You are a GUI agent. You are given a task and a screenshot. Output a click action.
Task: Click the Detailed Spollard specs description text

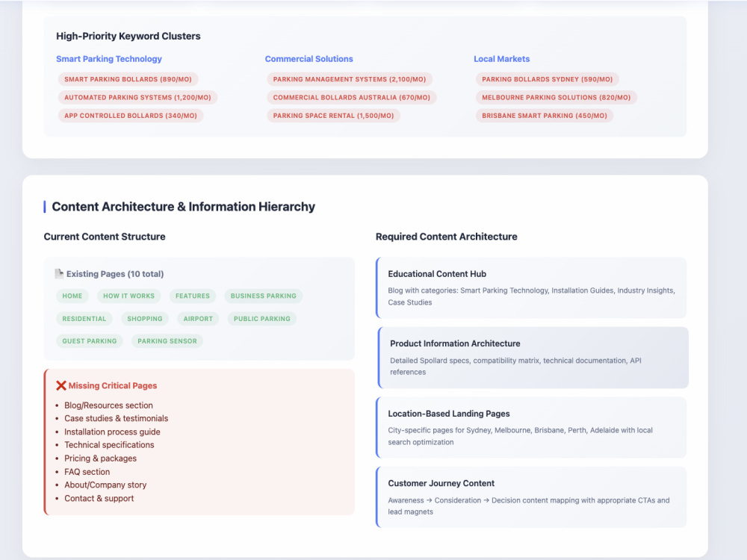515,366
